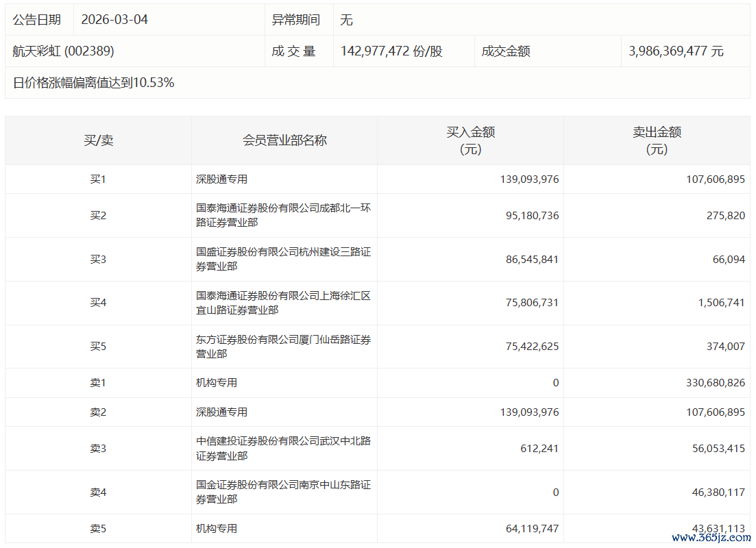The image size is (756, 548).
Task: Select sell amount 107,606,895 in 卖2 row
Action: 716,412
